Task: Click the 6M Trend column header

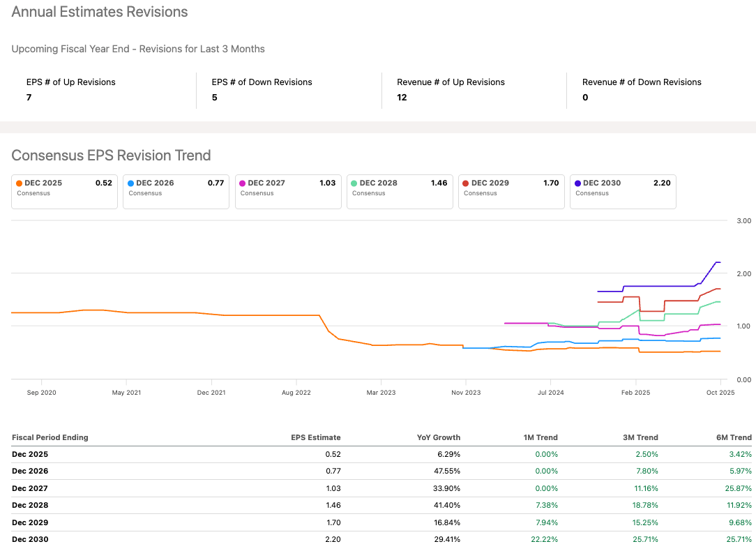Action: [734, 437]
